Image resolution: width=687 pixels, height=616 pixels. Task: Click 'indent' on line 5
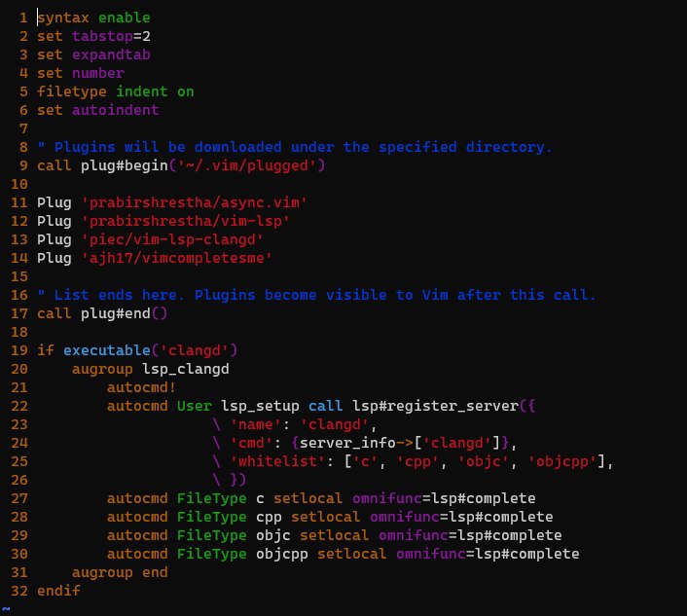[142, 91]
